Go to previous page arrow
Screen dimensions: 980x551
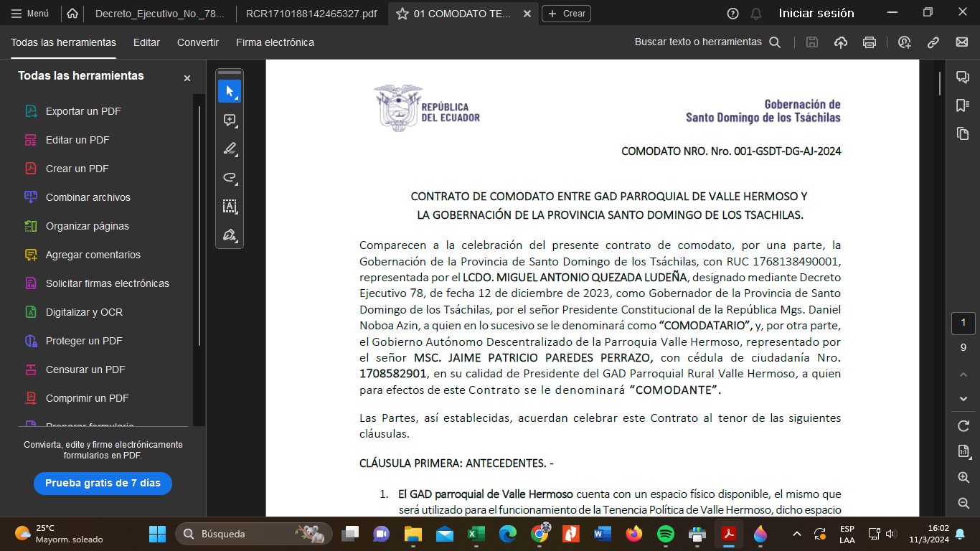coord(963,374)
